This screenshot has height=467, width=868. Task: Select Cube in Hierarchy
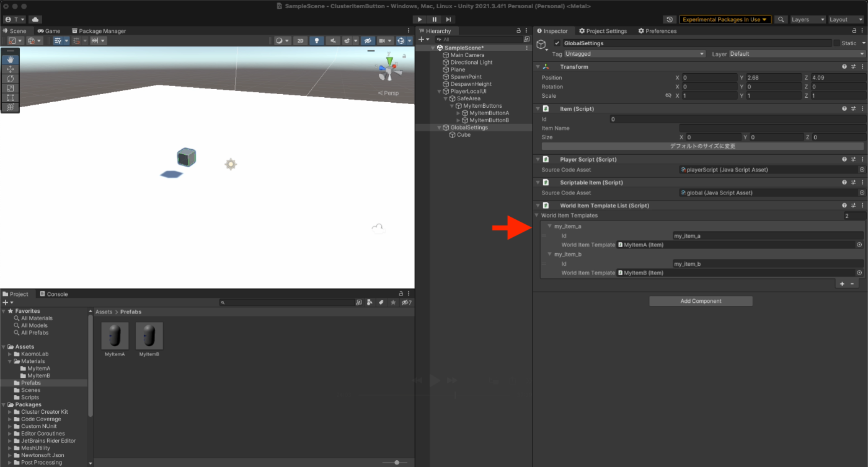(464, 135)
